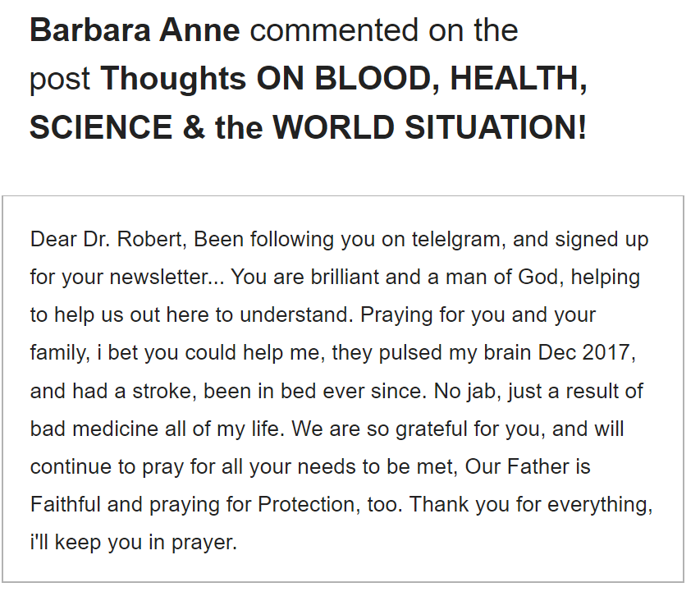The image size is (700, 601).
Task: Select the word SCIENCE in the heading
Action: (x=100, y=128)
